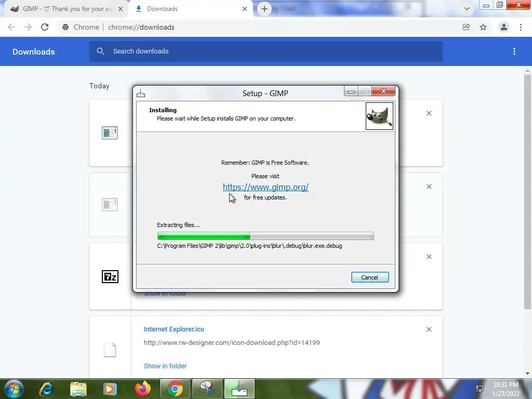Click the 7z archive file icon
The height and width of the screenshot is (399, 532).
coord(110,277)
